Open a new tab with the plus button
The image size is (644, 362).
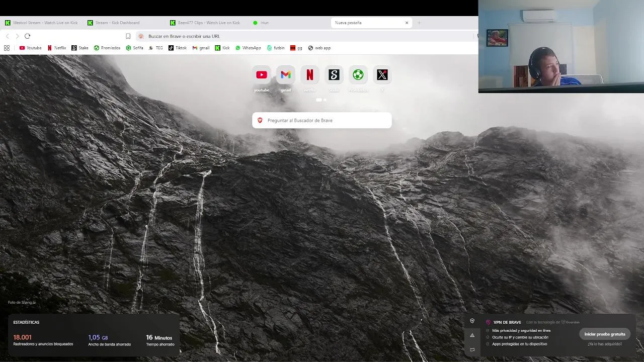[x=419, y=23]
